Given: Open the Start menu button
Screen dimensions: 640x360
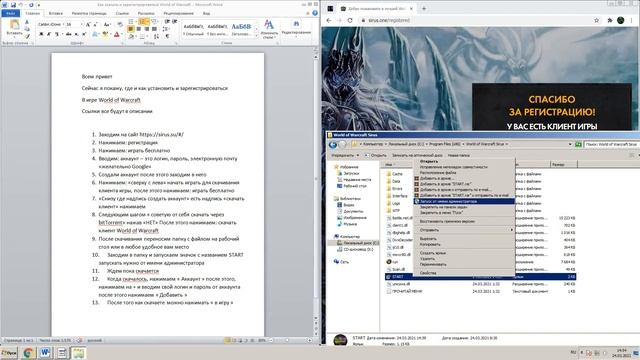Looking at the screenshot, I should 9,353.
